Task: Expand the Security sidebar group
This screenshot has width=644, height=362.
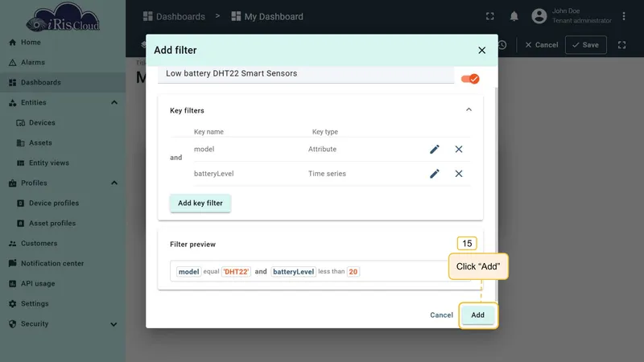Action: (114, 324)
